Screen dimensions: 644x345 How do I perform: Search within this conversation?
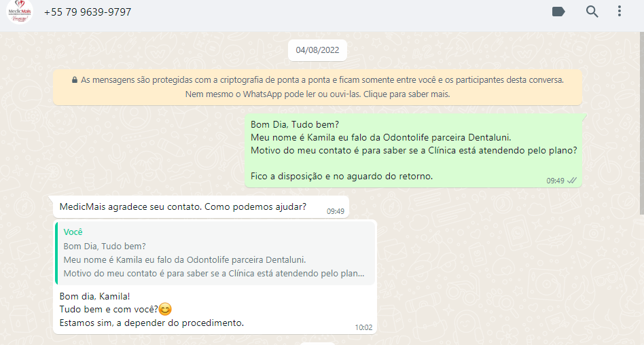point(592,12)
